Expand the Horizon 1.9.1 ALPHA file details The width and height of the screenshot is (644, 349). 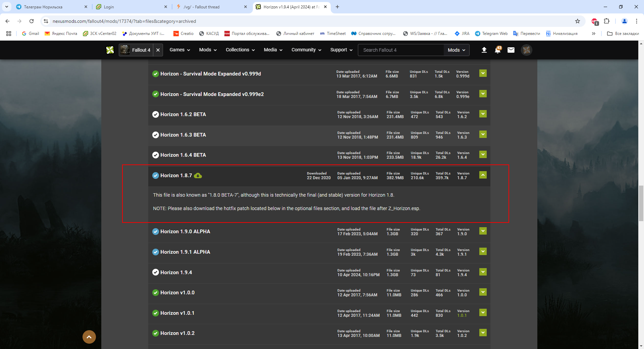point(483,251)
